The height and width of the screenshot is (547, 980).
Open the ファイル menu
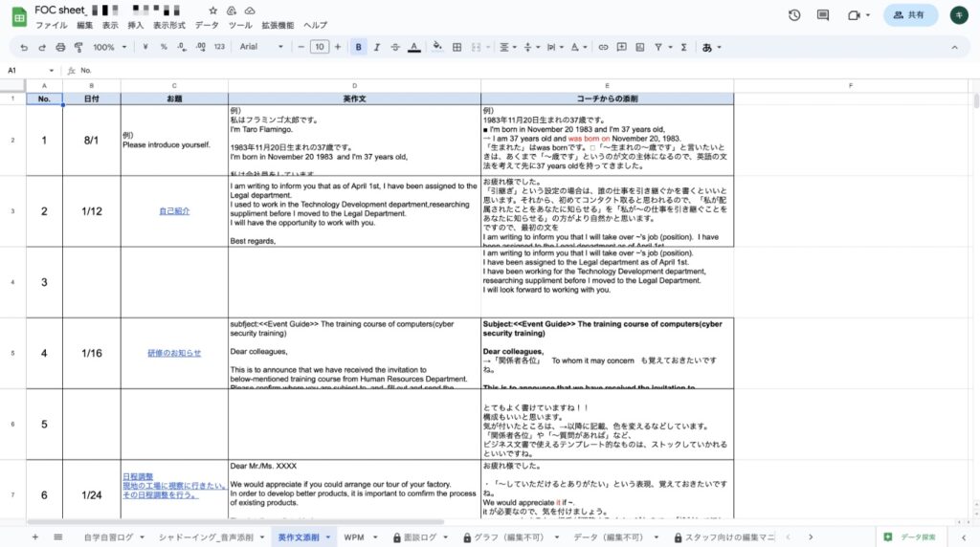[52, 26]
